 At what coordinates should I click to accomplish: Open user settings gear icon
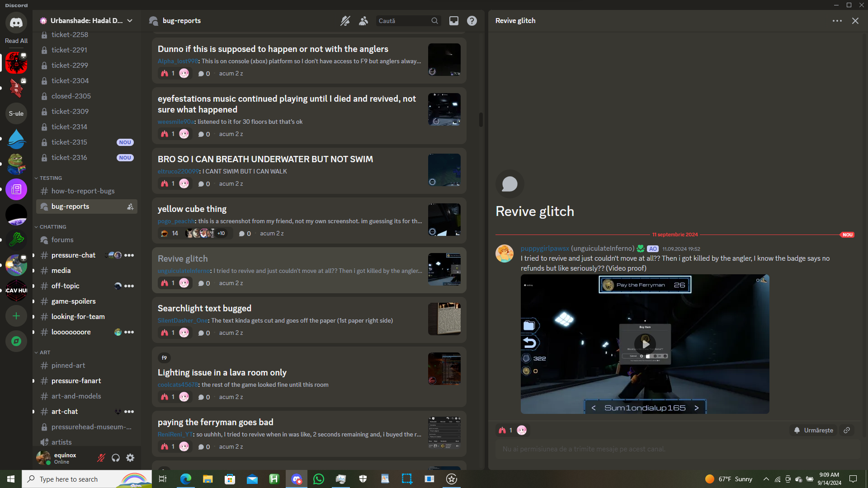pyautogui.click(x=130, y=458)
